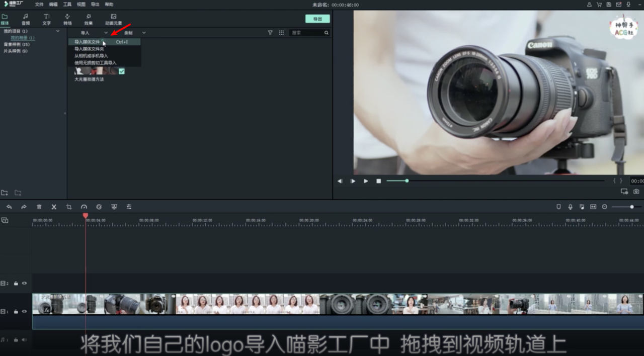Open the 媒体 (Media) tab
Screen dimensions: 644x356
5,19
